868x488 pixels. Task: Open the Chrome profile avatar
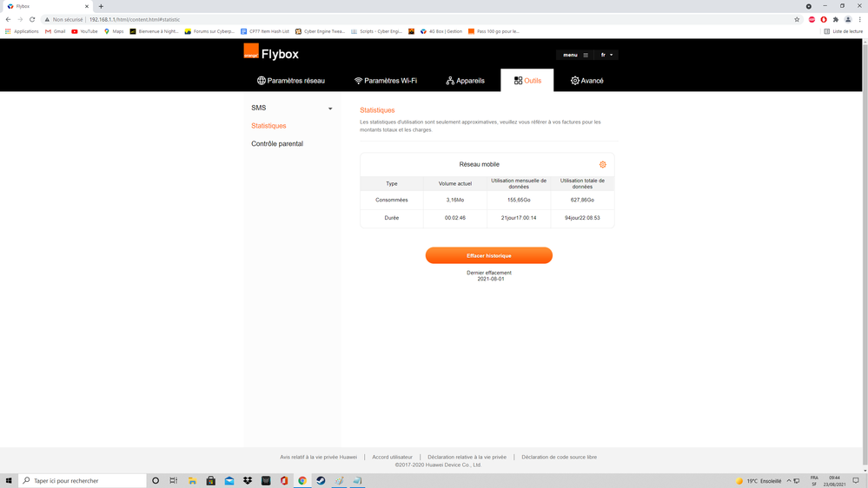[x=848, y=19]
